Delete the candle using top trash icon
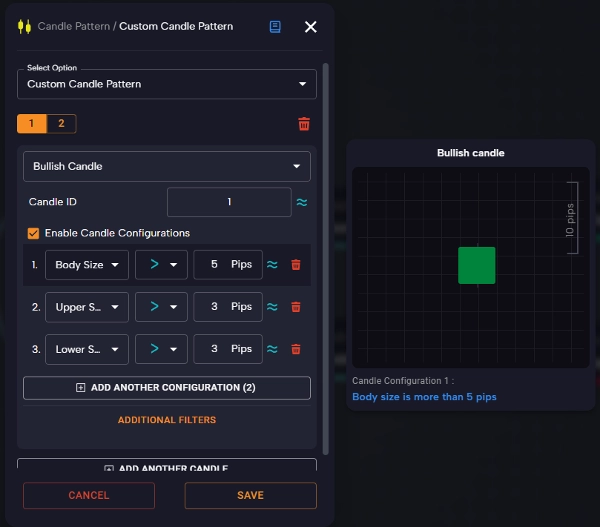Screen dimensions: 600x527 tap(304, 124)
